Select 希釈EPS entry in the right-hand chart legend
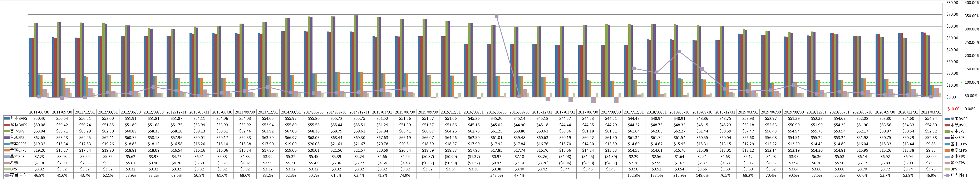The image size is (980, 179). click(x=955, y=163)
